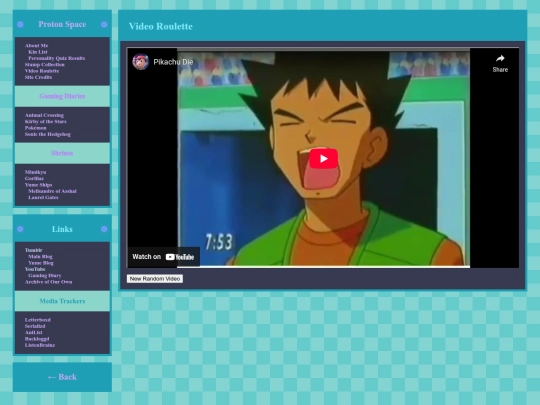Click the Media Trackers heading

62,301
